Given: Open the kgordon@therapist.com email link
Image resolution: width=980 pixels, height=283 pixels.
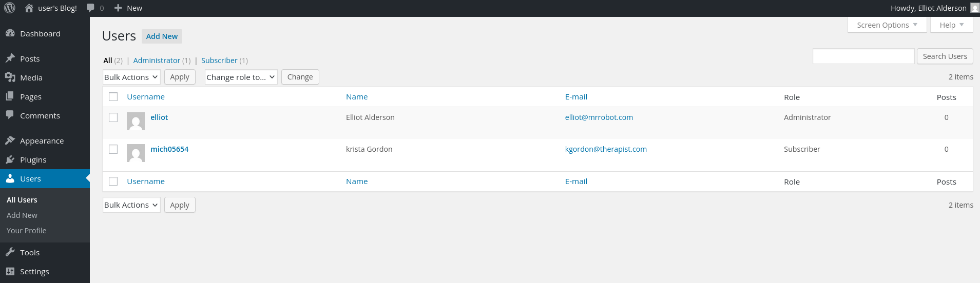Looking at the screenshot, I should pyautogui.click(x=606, y=149).
